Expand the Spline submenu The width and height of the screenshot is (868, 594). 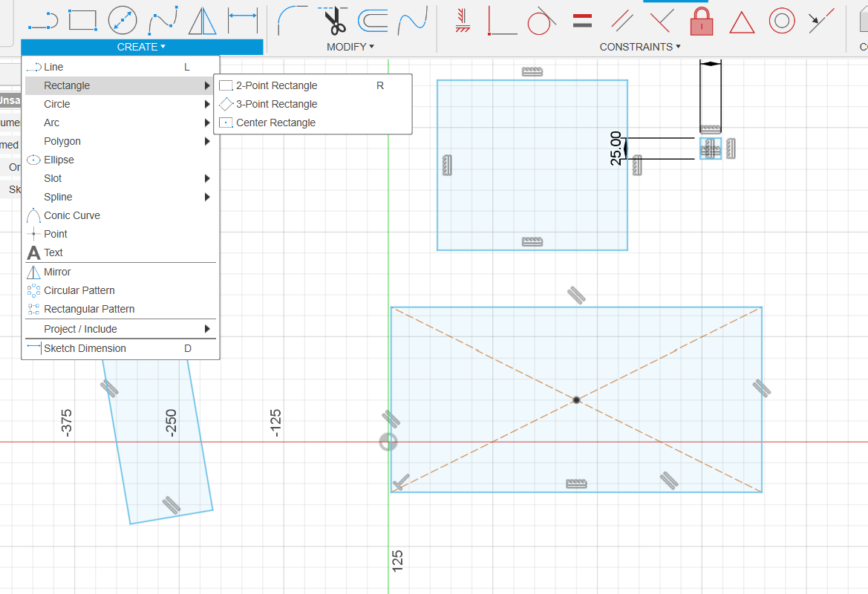(x=120, y=197)
